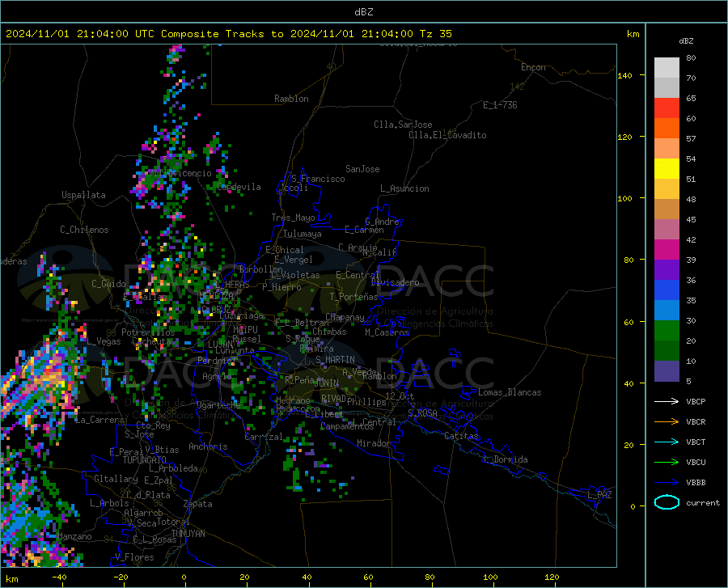Click the Phillips map label
The width and height of the screenshot is (728, 588).
(x=366, y=402)
